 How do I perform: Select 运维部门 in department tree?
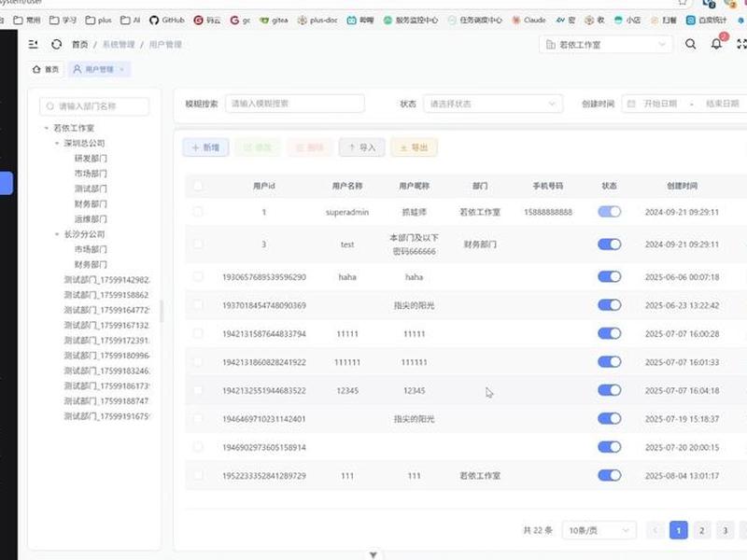tap(91, 219)
